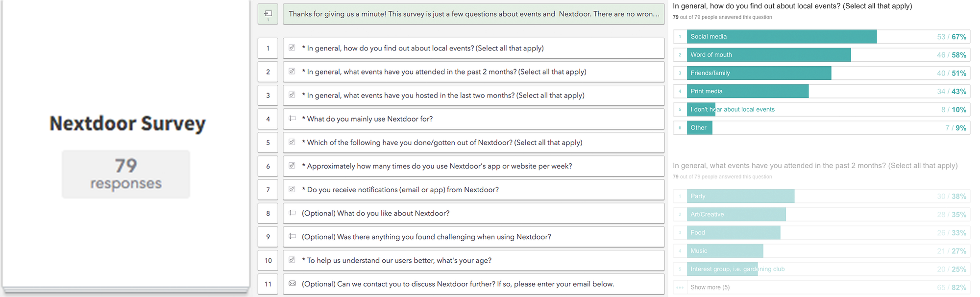Select question number 9 tab
Image resolution: width=980 pixels, height=297 pixels.
coord(268,237)
